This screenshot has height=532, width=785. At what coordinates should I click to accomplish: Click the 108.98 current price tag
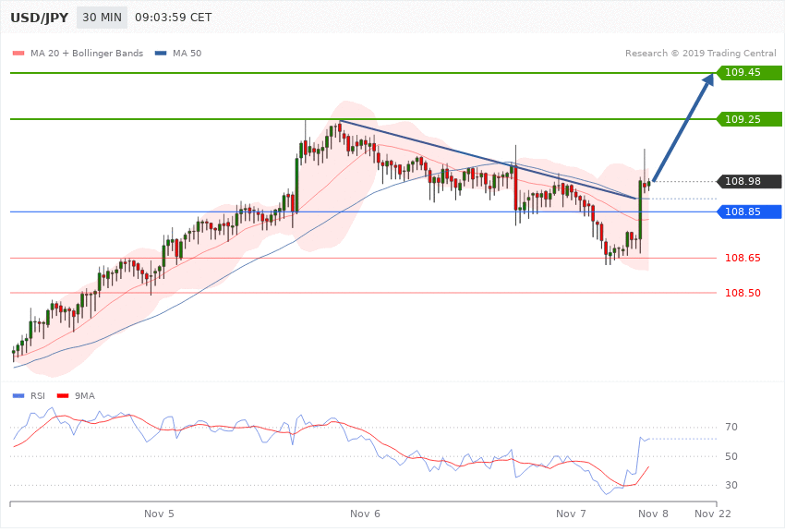pos(749,181)
